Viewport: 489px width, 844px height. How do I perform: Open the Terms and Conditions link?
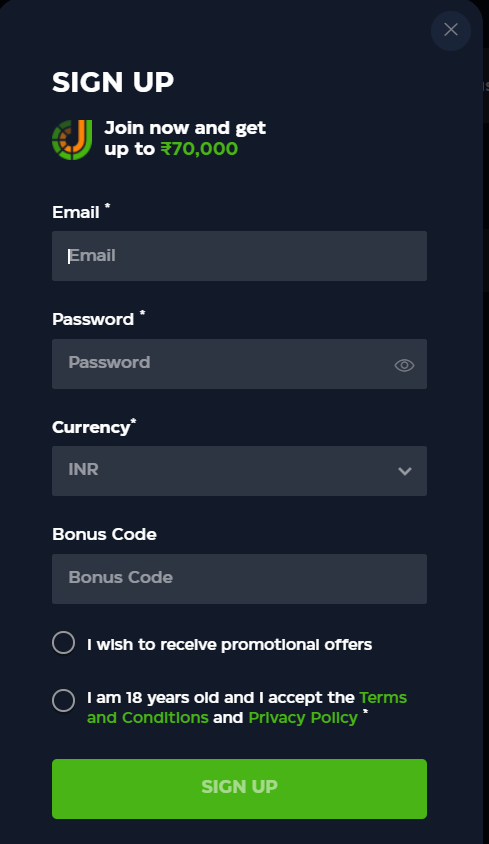(247, 707)
